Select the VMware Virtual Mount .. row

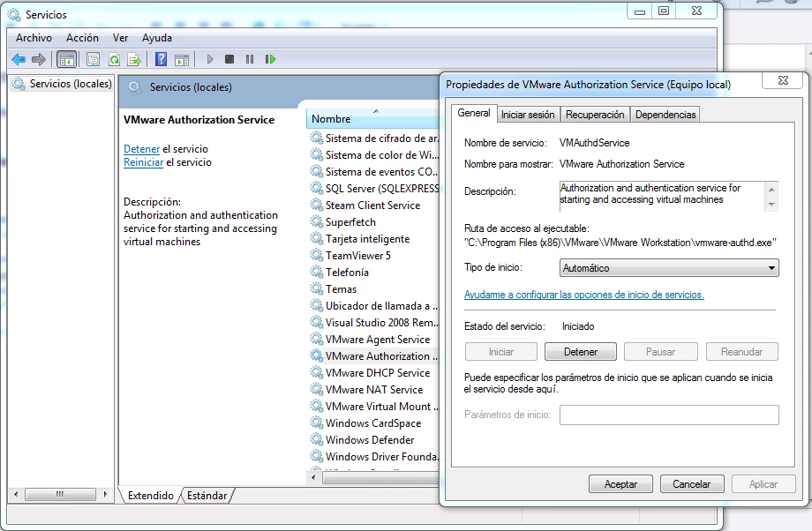pos(374,407)
